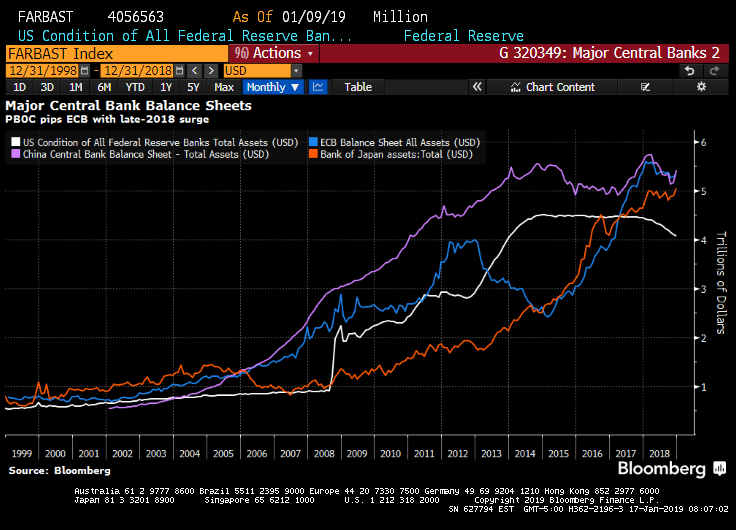Click the next period right arrow

point(211,71)
